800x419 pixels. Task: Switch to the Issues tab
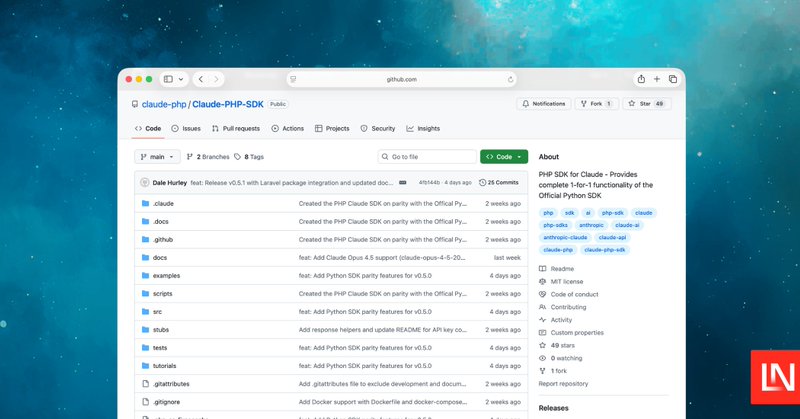coord(186,129)
